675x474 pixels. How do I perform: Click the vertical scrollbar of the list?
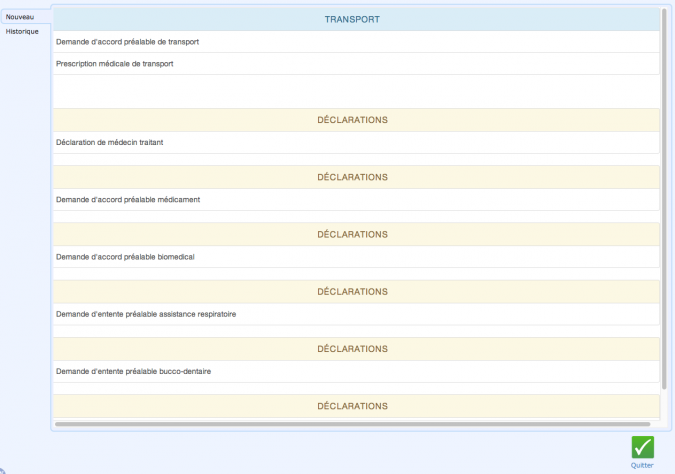(664, 198)
